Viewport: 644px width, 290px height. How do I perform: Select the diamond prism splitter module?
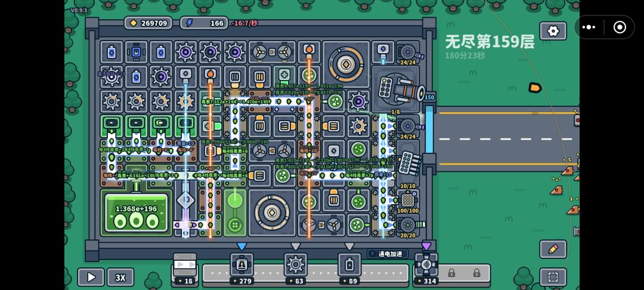pos(185,200)
